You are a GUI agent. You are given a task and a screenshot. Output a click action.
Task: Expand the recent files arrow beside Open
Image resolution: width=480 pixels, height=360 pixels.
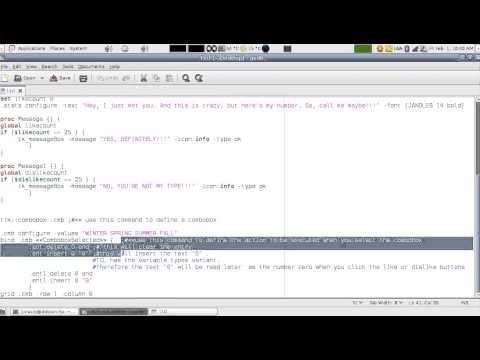(42, 78)
